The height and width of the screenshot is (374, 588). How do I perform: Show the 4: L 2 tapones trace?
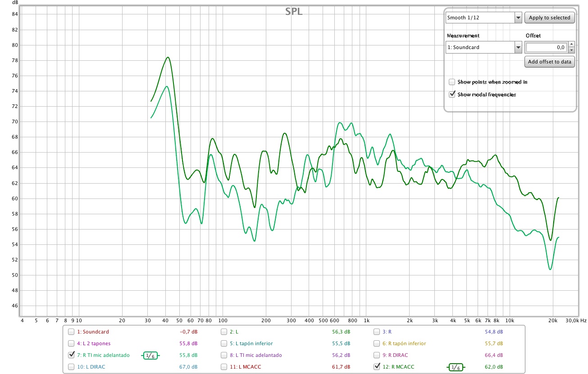71,343
